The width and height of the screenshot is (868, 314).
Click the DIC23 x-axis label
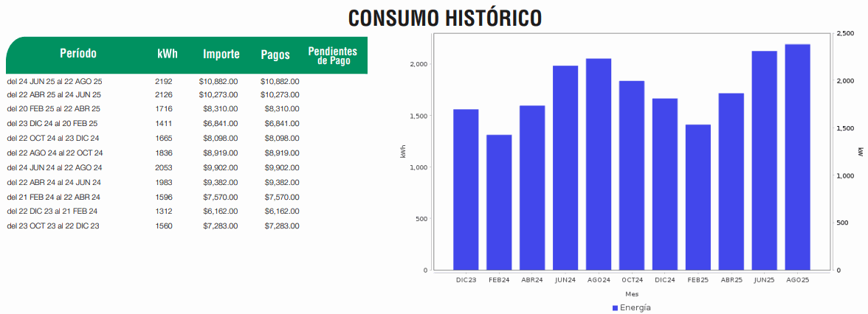(x=466, y=280)
